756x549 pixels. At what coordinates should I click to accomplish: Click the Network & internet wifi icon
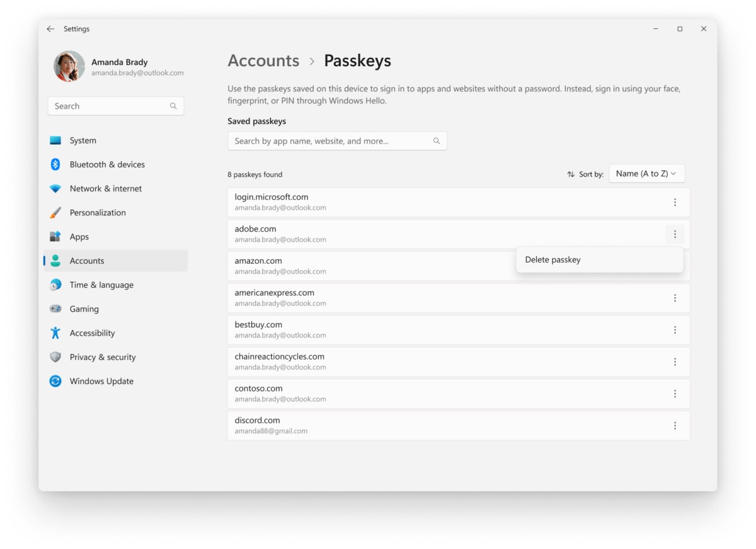55,189
